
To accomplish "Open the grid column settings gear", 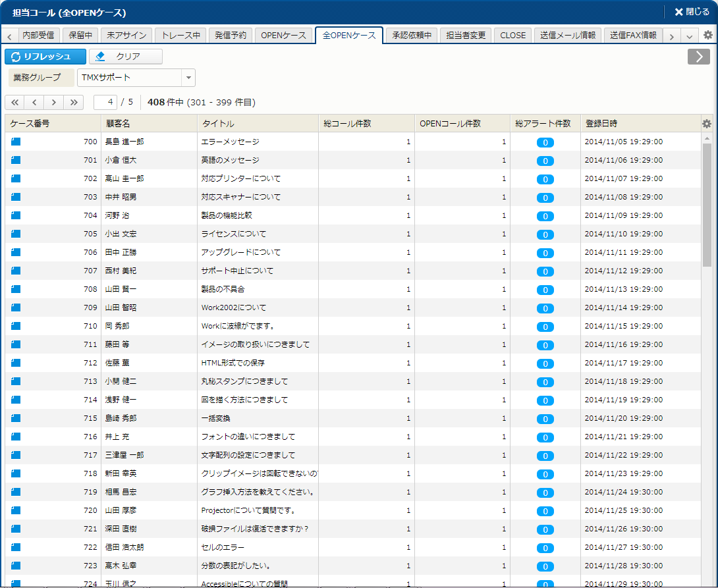I will 707,124.
